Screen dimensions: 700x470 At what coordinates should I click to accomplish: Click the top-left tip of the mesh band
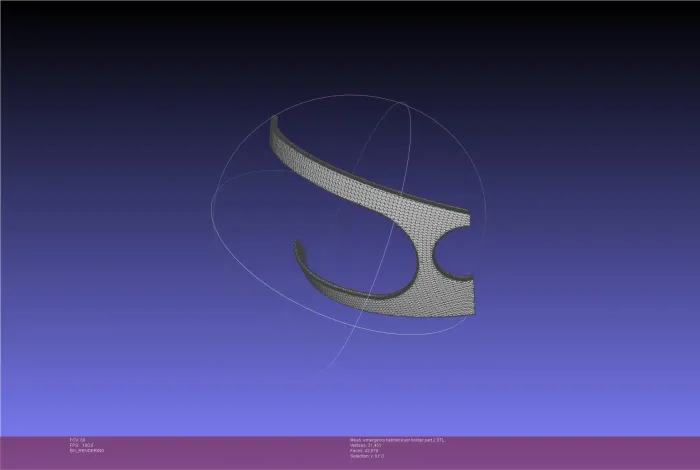pyautogui.click(x=274, y=119)
